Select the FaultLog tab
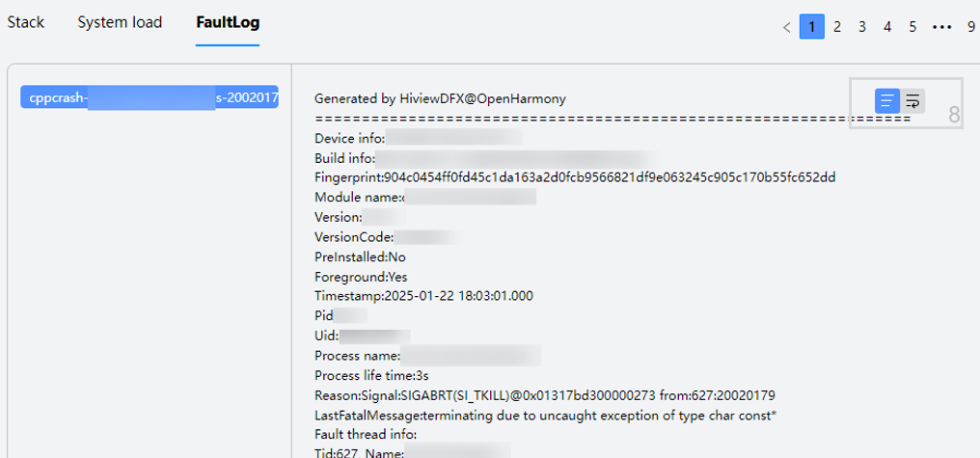This screenshot has height=458, width=980. [228, 22]
